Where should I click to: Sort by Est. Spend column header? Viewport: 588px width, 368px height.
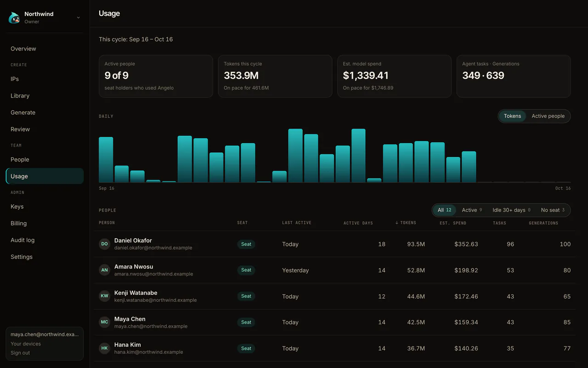pyautogui.click(x=453, y=223)
